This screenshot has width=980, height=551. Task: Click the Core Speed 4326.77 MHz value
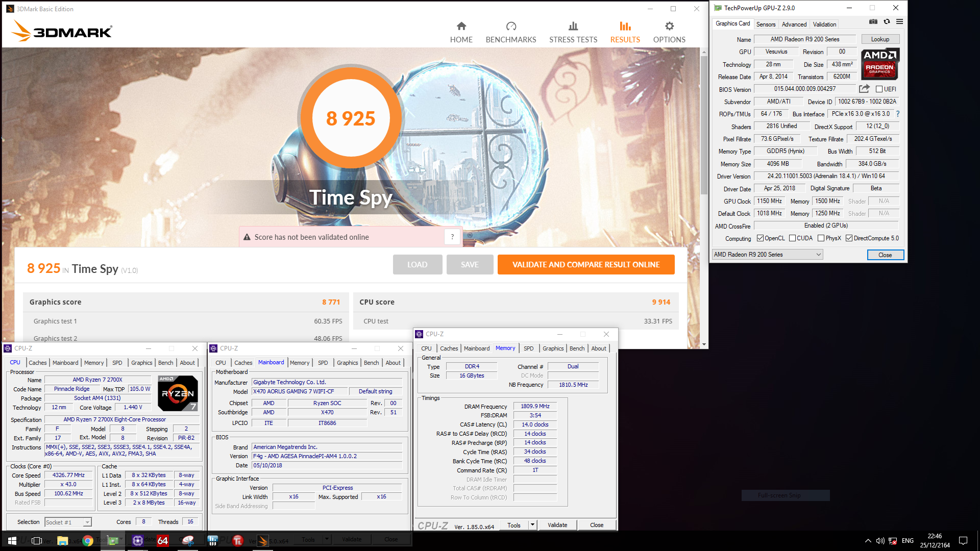coord(68,475)
